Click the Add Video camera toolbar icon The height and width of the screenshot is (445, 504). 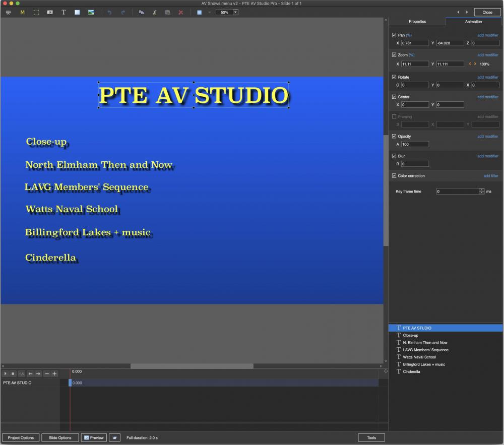(9, 12)
